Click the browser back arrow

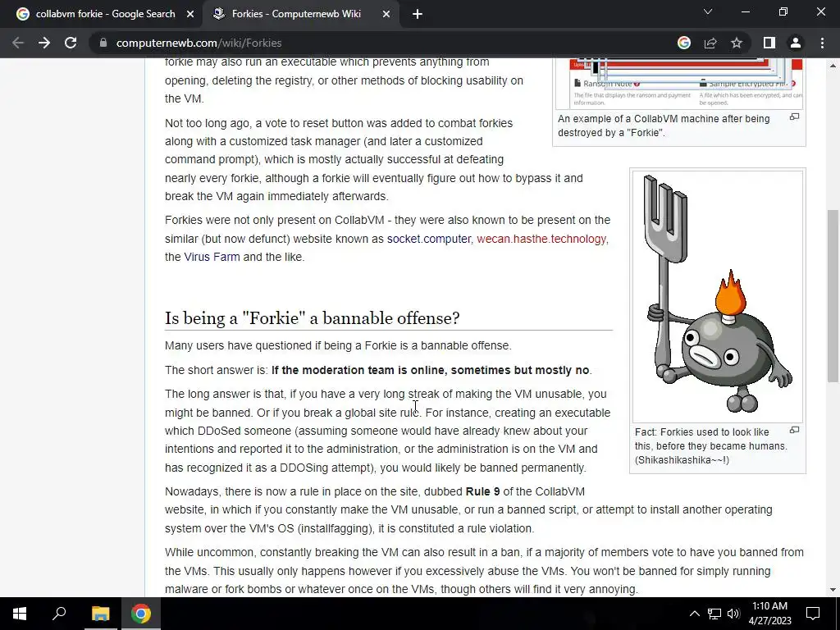point(18,43)
